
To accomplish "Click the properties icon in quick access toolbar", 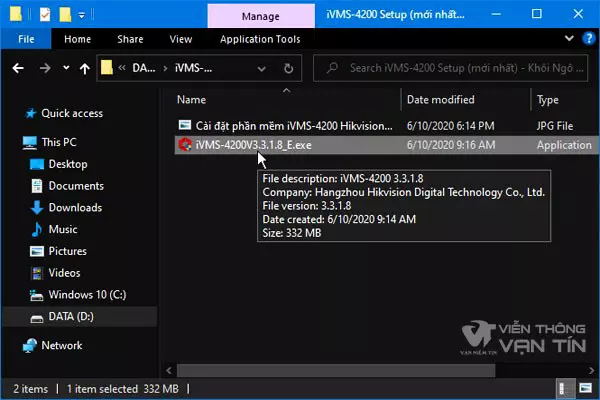I will (45, 15).
